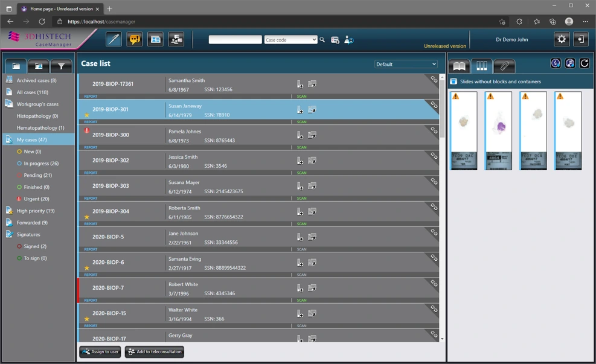Click the second round blue slide-panel icon
This screenshot has height=364, width=596.
click(x=570, y=63)
